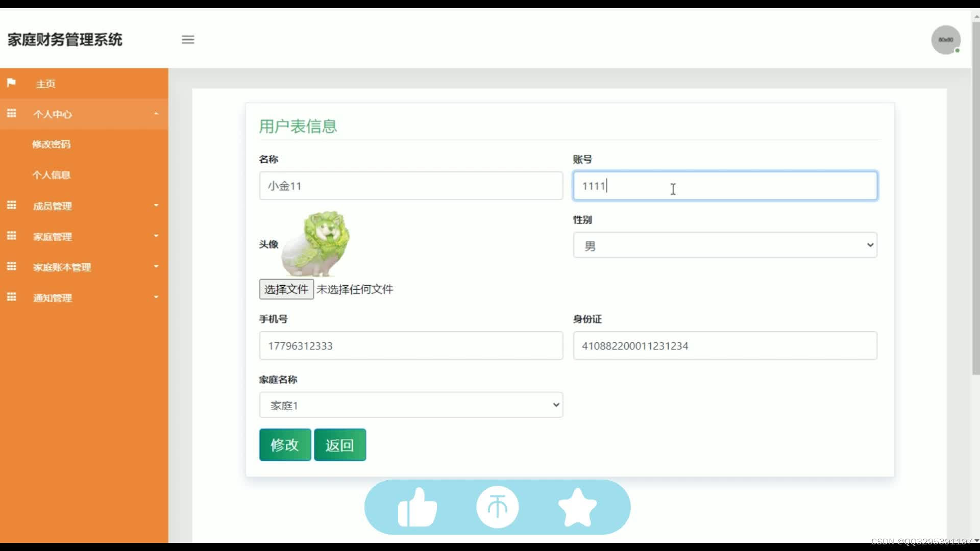Toggle the 通知管理 sidebar section

point(84,297)
